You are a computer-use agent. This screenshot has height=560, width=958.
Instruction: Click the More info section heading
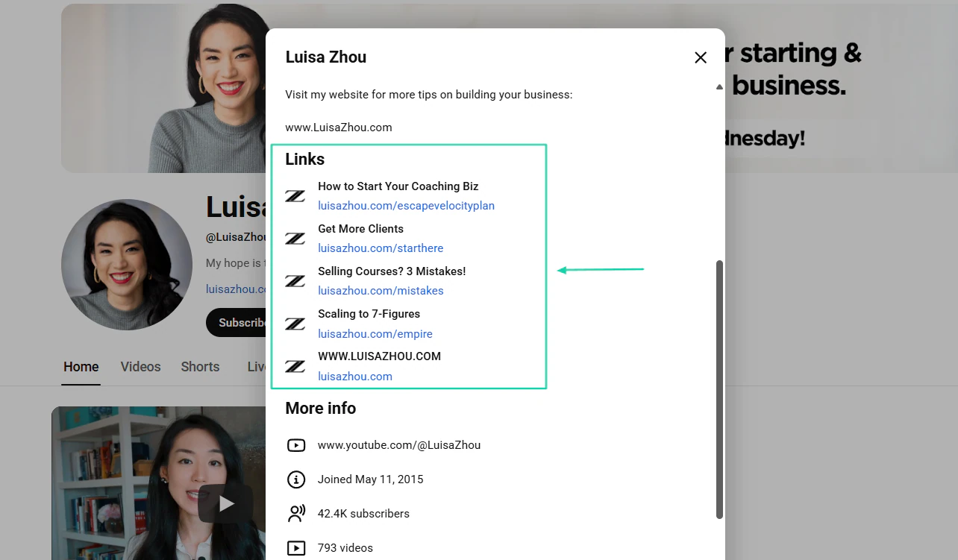click(321, 409)
